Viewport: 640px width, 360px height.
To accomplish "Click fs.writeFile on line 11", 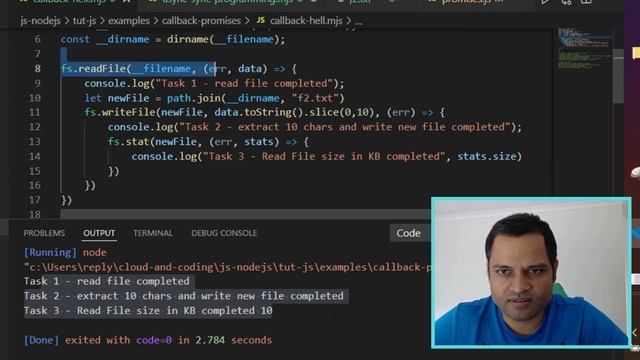I will click(120, 112).
